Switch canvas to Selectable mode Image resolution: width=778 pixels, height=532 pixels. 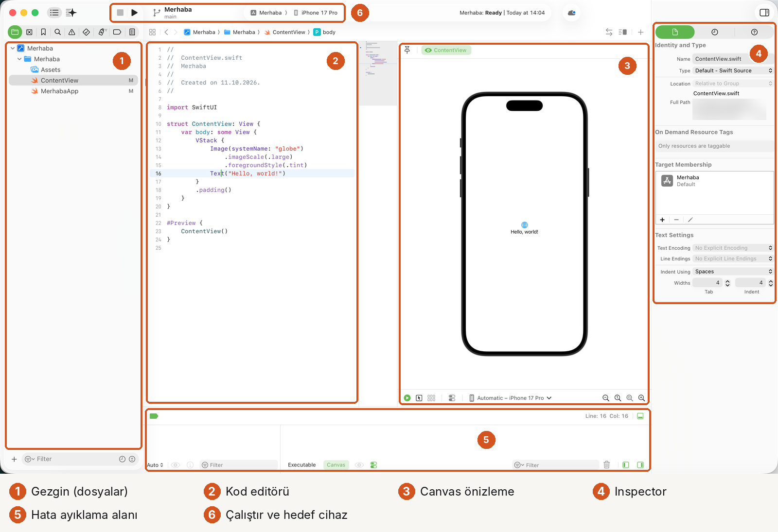[419, 398]
